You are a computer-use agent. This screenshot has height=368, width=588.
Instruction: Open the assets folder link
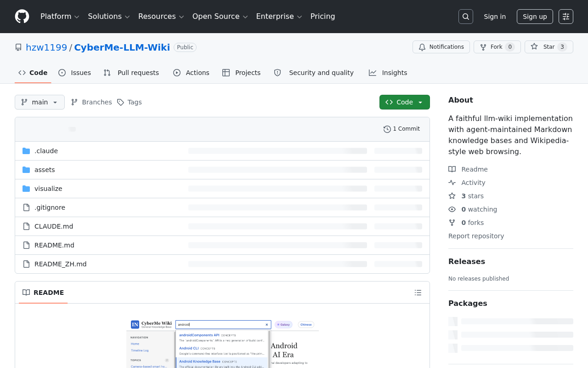coord(45,170)
